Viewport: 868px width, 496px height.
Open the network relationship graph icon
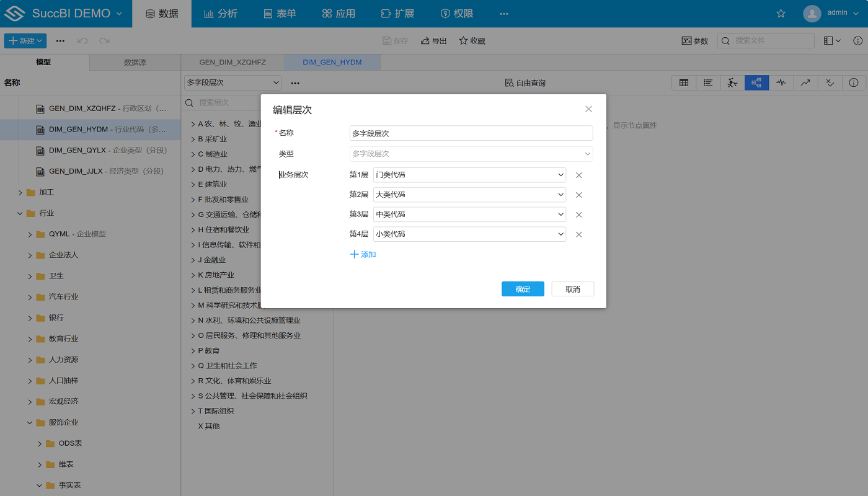tap(732, 82)
